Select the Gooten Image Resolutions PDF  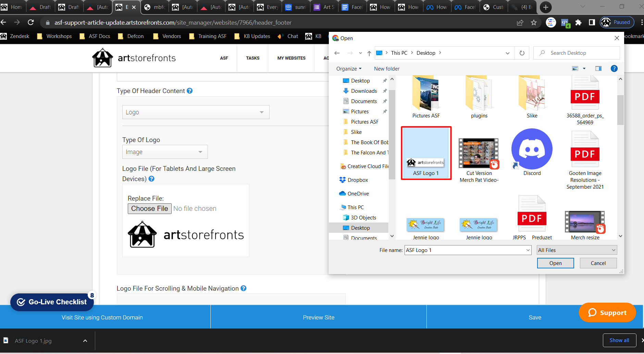tap(585, 160)
